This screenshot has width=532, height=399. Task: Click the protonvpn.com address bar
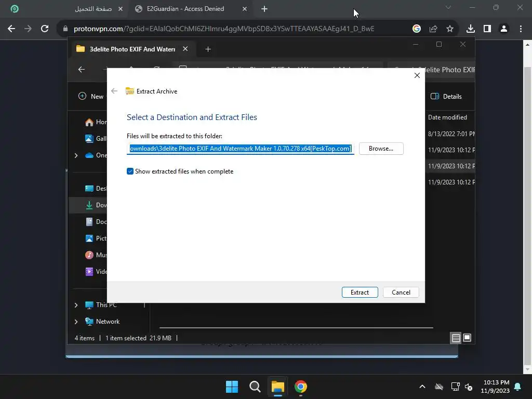[x=224, y=29]
